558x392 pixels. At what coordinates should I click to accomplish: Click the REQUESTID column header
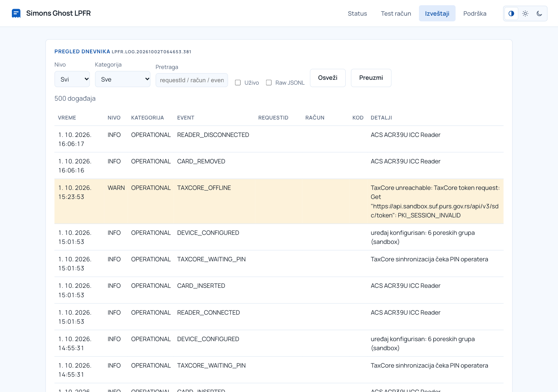coord(273,118)
